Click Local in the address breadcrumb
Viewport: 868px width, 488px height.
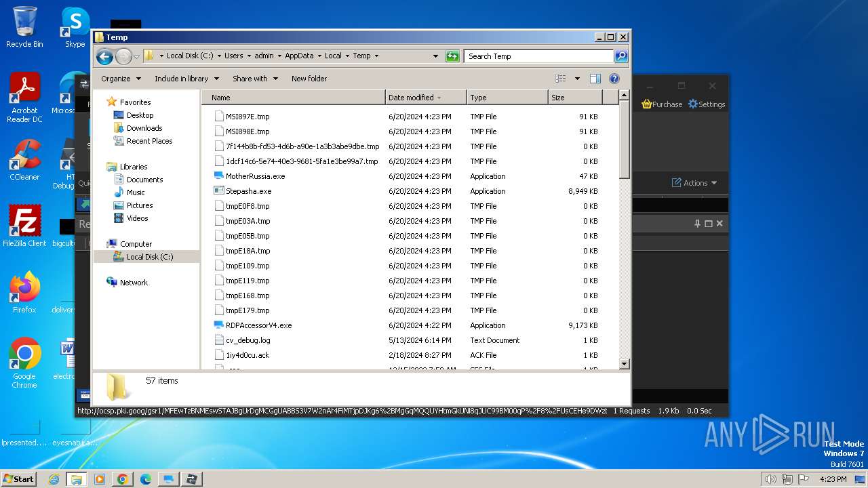click(333, 56)
